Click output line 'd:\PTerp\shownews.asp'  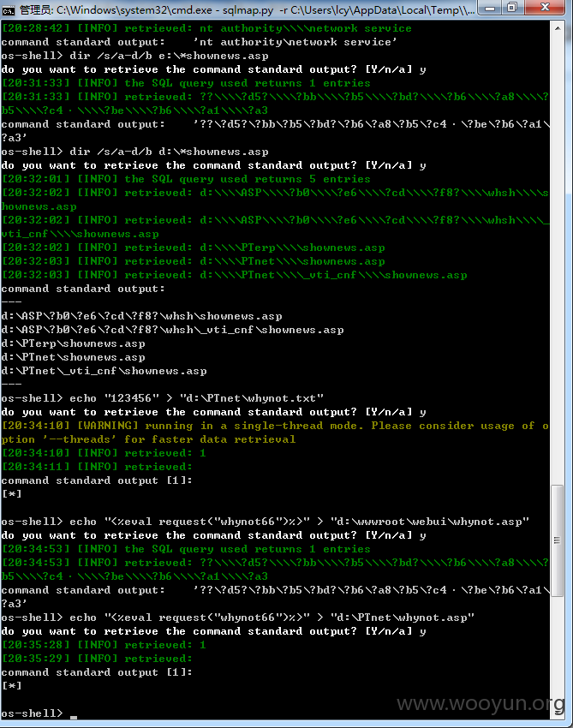[73, 344]
